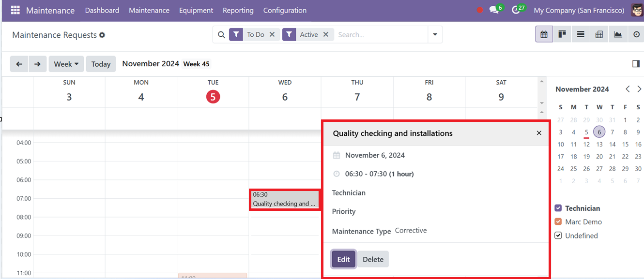Image resolution: width=644 pixels, height=279 pixels.
Task: Toggle the Technician checkbox
Action: [558, 208]
